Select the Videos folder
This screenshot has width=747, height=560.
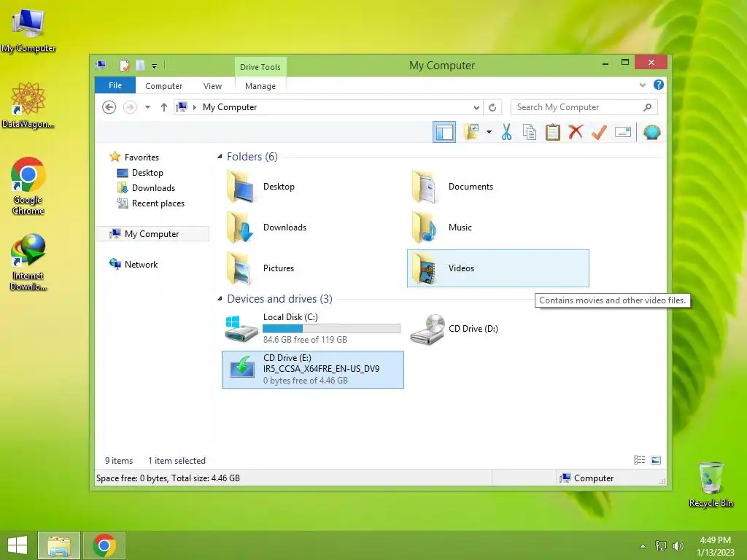pyautogui.click(x=498, y=268)
